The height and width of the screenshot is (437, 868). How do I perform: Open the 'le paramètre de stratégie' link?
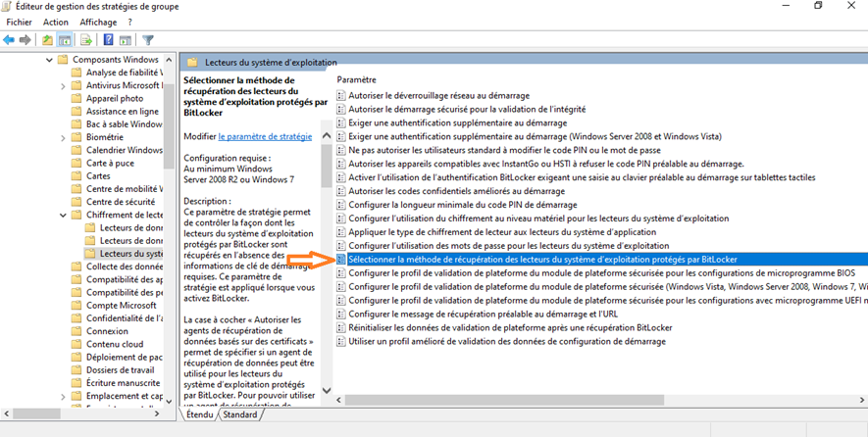[x=265, y=136]
